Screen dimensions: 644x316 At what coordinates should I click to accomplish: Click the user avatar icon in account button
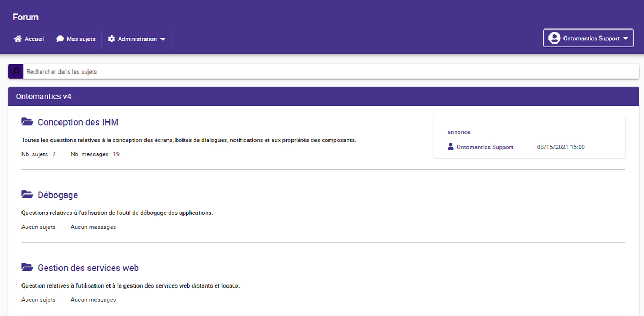pos(555,38)
